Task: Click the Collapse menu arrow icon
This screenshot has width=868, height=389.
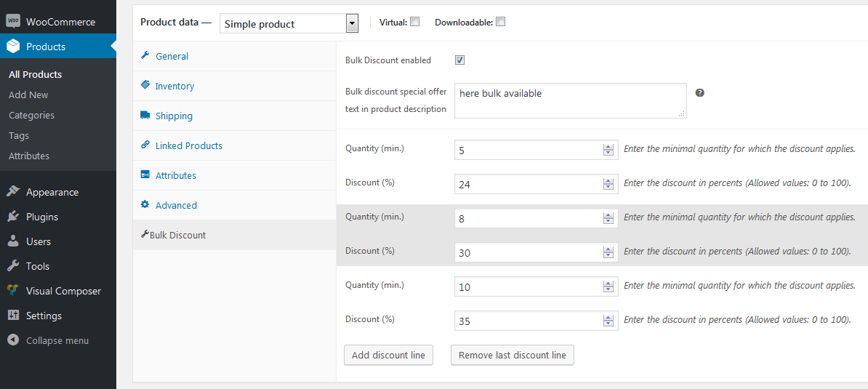Action: [12, 340]
